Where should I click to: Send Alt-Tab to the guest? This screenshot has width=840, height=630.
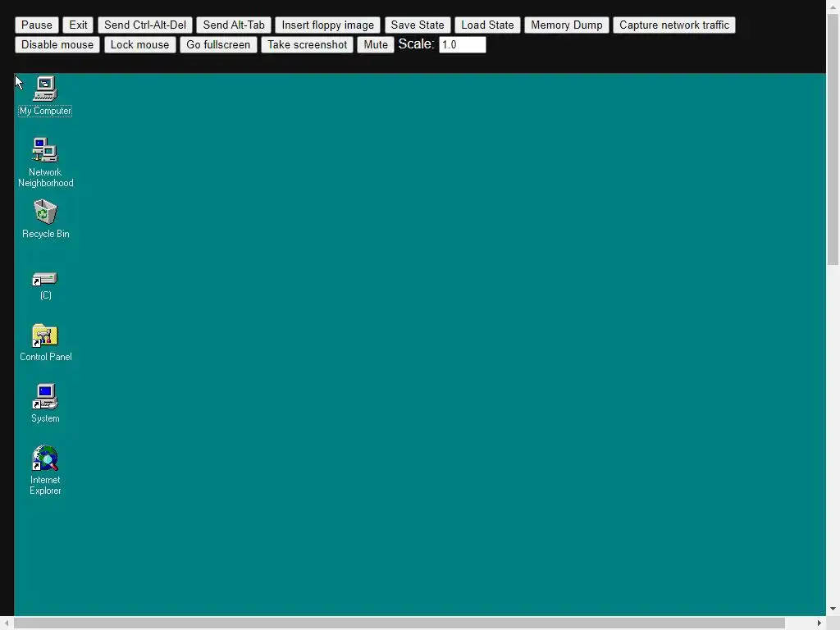pyautogui.click(x=234, y=25)
